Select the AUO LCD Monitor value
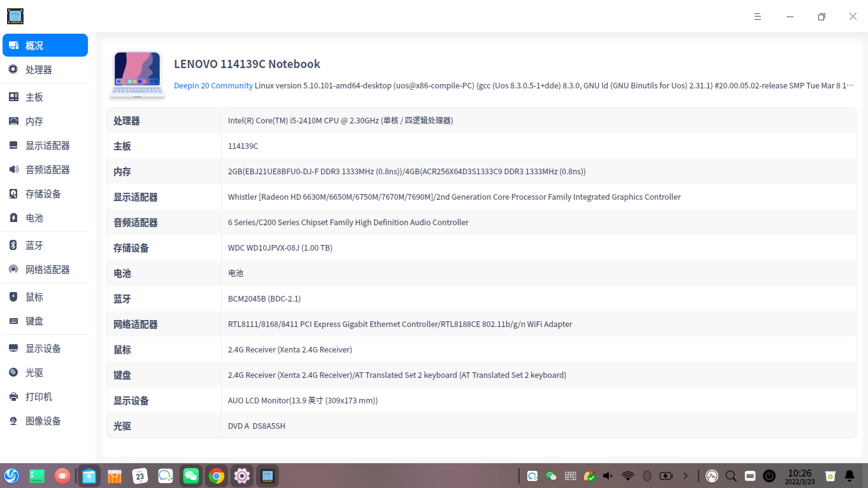The image size is (868, 488). point(303,400)
